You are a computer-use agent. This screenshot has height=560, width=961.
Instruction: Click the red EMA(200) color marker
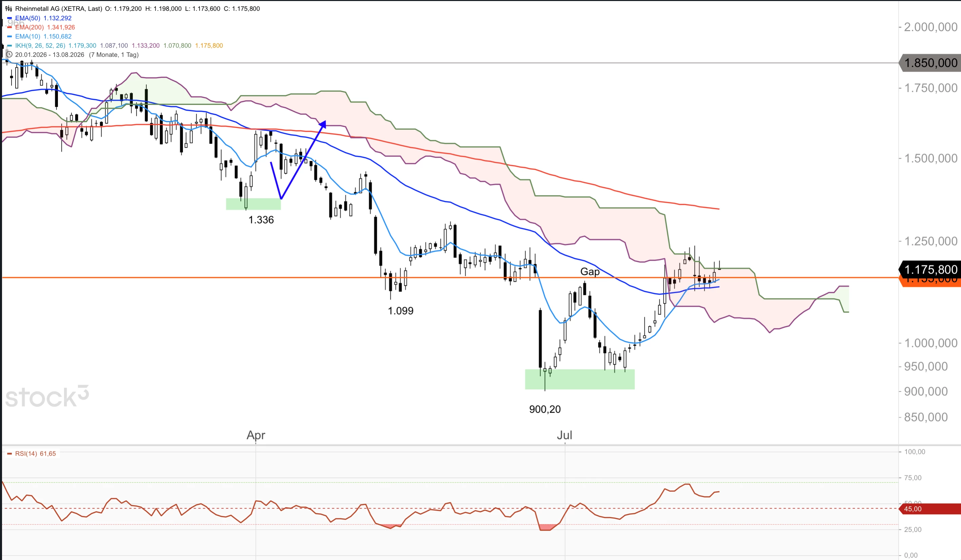9,27
